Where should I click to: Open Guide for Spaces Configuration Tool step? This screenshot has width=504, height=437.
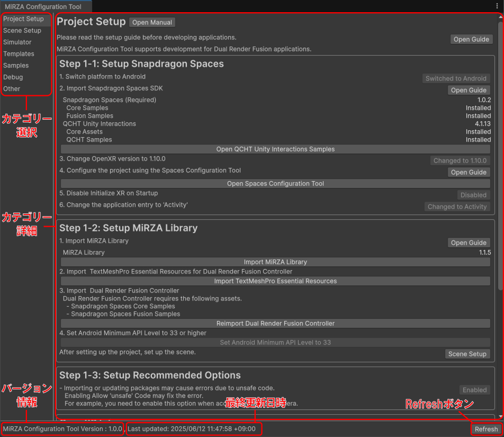click(x=469, y=172)
